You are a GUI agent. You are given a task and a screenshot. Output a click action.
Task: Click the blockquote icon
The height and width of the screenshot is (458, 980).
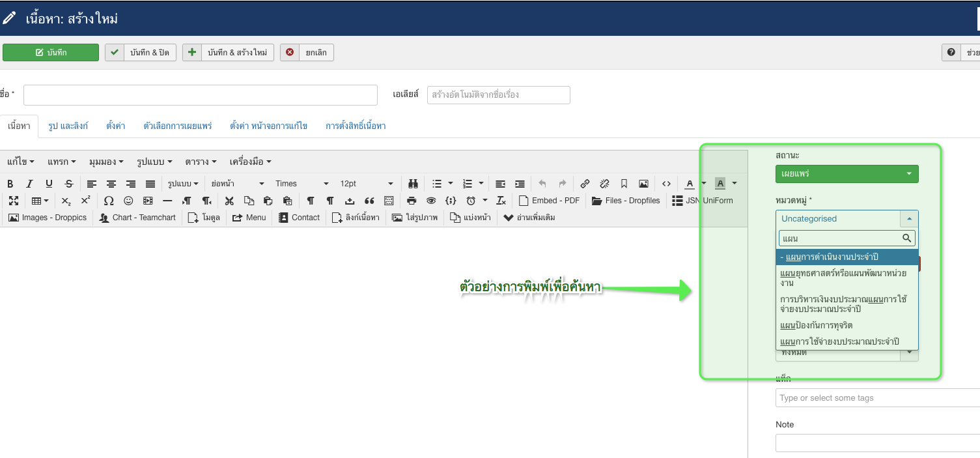369,201
